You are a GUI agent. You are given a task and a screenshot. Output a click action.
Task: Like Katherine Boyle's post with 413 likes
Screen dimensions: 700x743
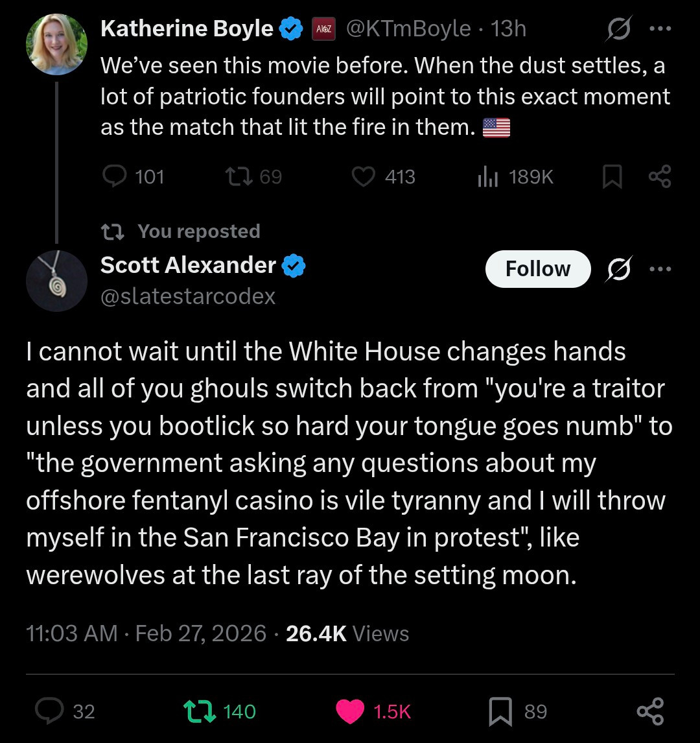click(364, 177)
